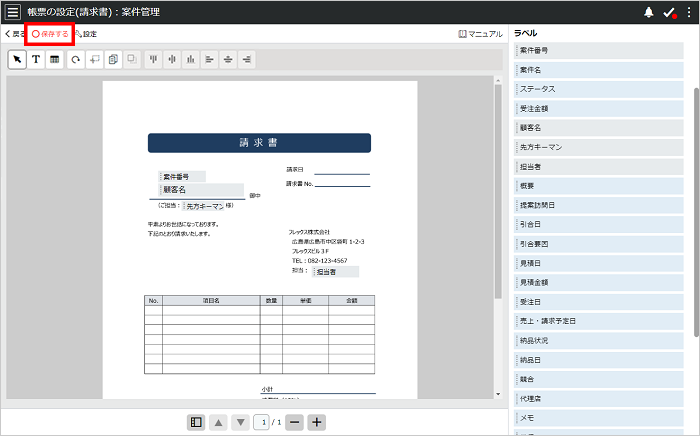Select the 顧客名 label in the list
Screen dimensions: 700x436
tap(599, 128)
